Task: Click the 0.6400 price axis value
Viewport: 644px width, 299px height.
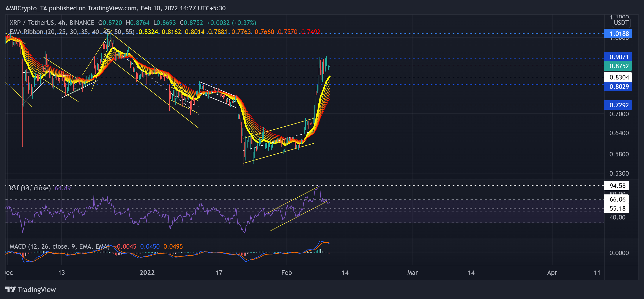Action: click(x=619, y=133)
